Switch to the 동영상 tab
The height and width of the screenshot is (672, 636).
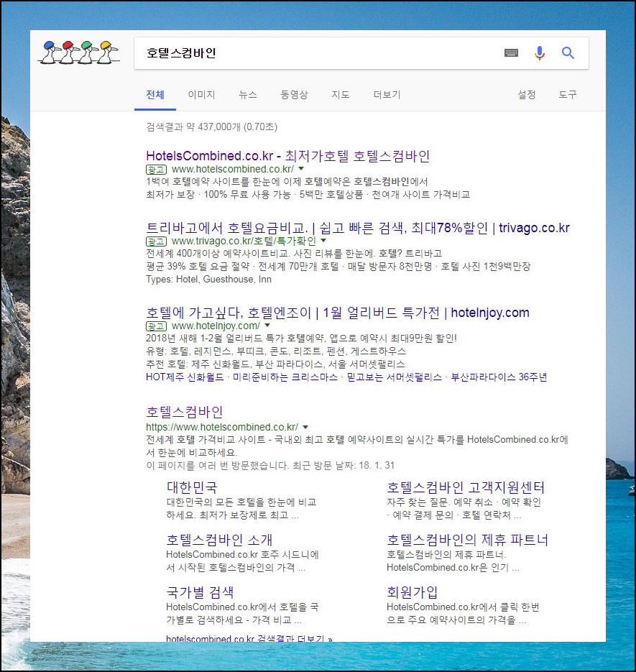(x=294, y=95)
